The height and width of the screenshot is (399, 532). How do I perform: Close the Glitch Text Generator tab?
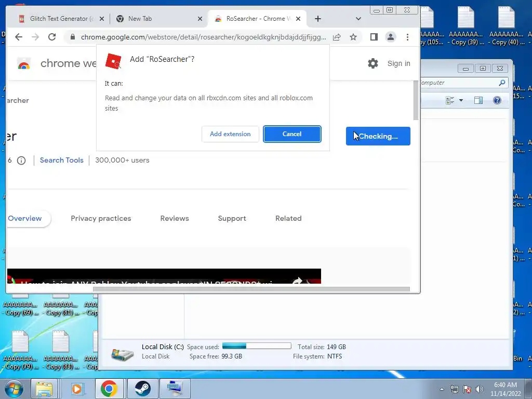click(x=102, y=19)
